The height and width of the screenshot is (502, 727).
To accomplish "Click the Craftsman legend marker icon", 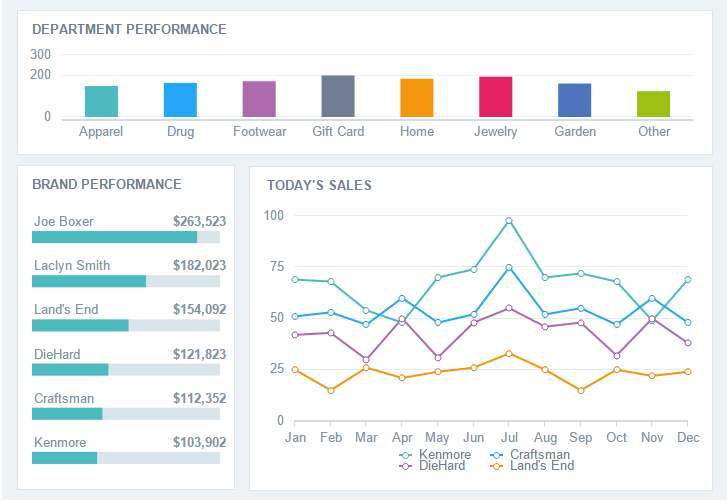I will point(496,455).
